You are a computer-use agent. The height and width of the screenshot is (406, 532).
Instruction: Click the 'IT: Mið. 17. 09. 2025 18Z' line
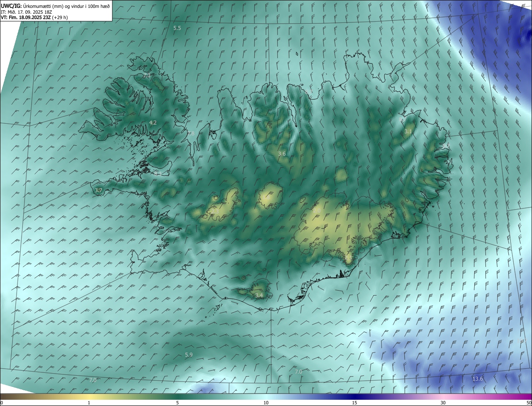point(26,12)
